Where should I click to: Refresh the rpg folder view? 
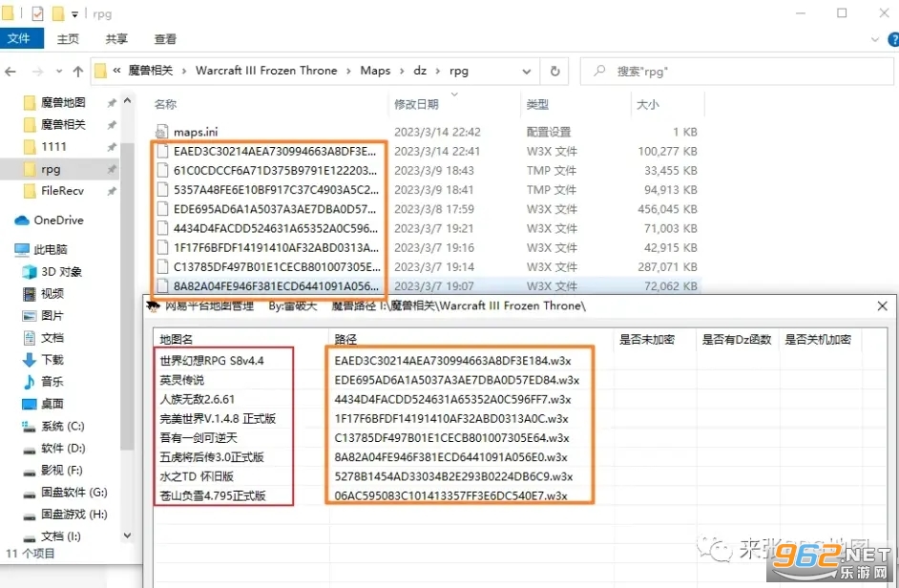point(554,72)
